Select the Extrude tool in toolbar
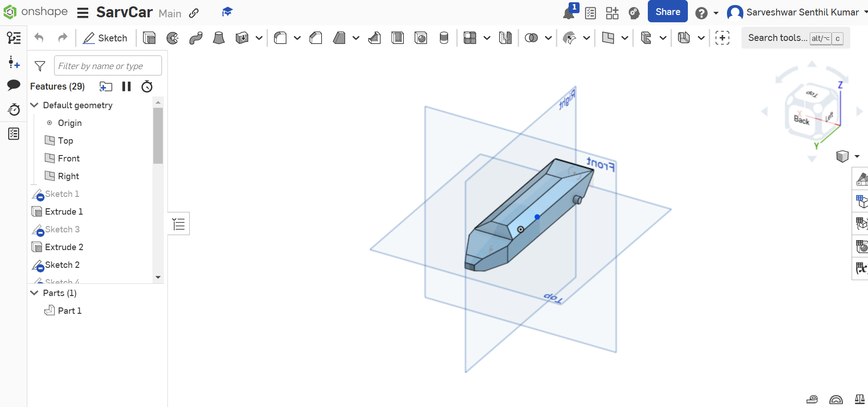Image resolution: width=868 pixels, height=407 pixels. (x=149, y=38)
